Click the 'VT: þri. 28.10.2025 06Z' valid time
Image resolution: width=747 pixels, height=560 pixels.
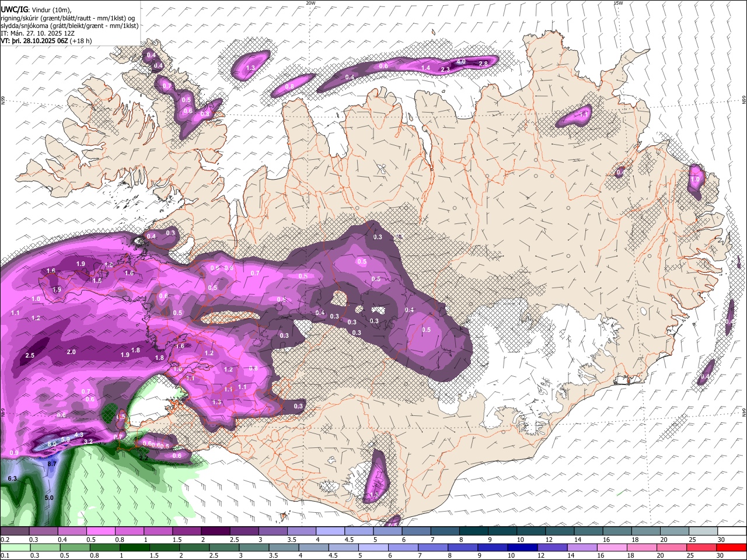tap(34, 41)
